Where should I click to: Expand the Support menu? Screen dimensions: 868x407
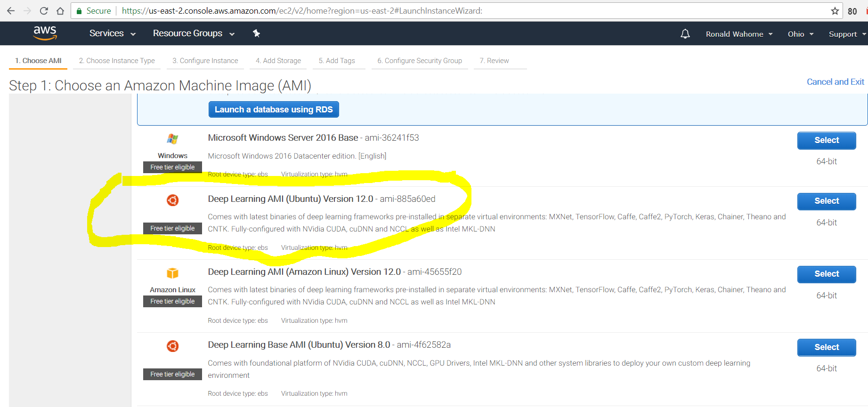(x=847, y=34)
